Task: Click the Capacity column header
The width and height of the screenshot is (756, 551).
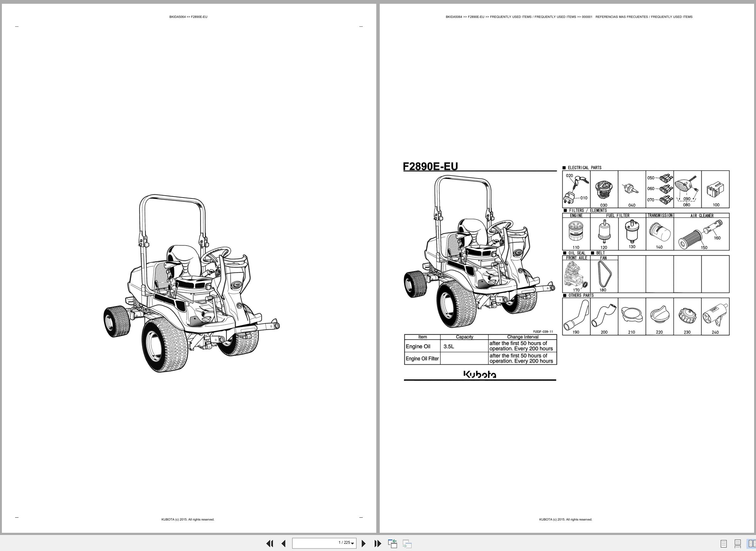Action: [465, 337]
